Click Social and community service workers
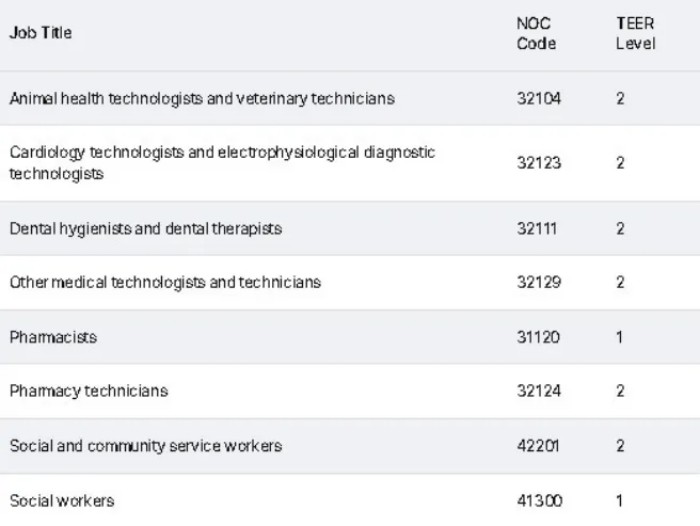The image size is (700, 526). [x=146, y=445]
